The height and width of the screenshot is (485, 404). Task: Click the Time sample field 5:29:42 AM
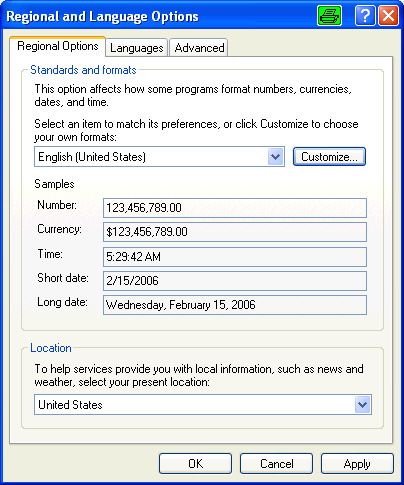235,257
